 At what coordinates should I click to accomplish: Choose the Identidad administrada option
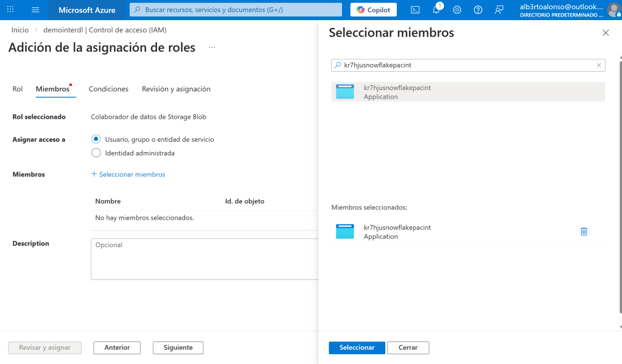(96, 153)
